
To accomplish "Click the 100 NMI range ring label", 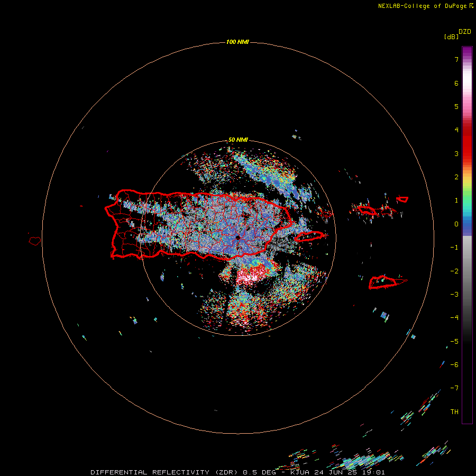I will [x=237, y=42].
